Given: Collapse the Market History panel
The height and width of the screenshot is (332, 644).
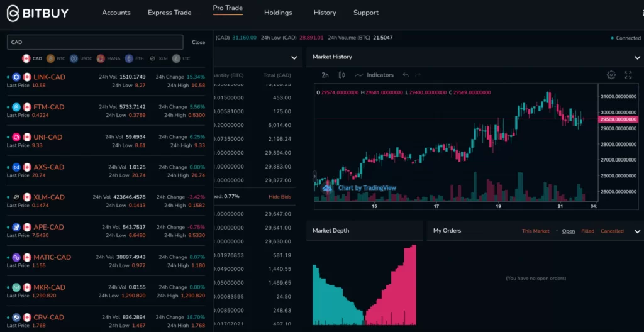Looking at the screenshot, I should (637, 57).
